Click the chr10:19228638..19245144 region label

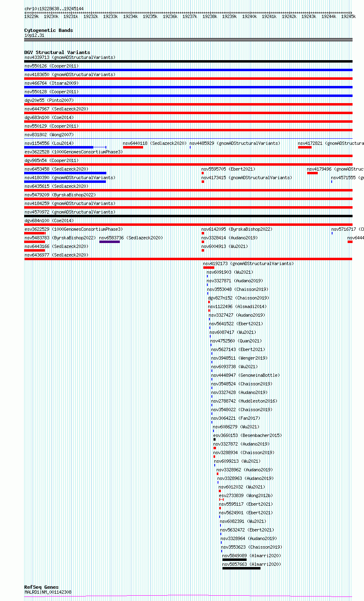coord(54,9)
